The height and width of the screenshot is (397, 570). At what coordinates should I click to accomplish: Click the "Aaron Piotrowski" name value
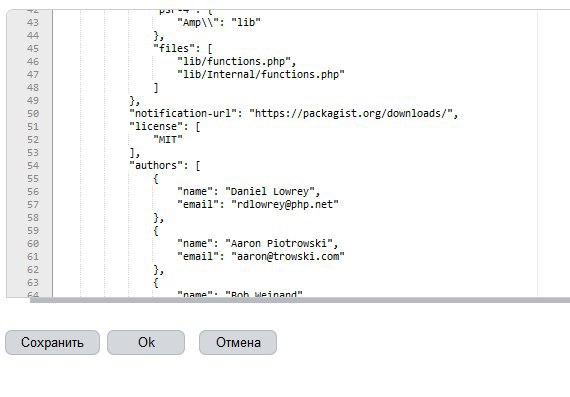(279, 244)
